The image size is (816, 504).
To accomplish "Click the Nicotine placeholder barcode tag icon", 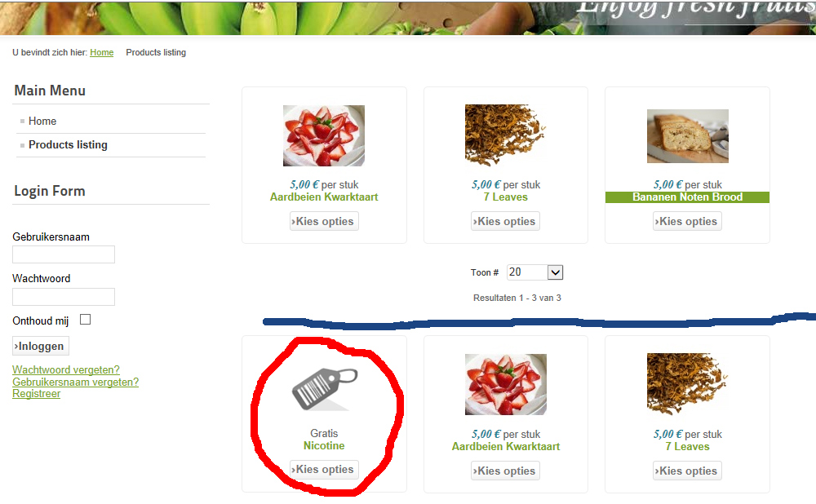I will pos(324,389).
